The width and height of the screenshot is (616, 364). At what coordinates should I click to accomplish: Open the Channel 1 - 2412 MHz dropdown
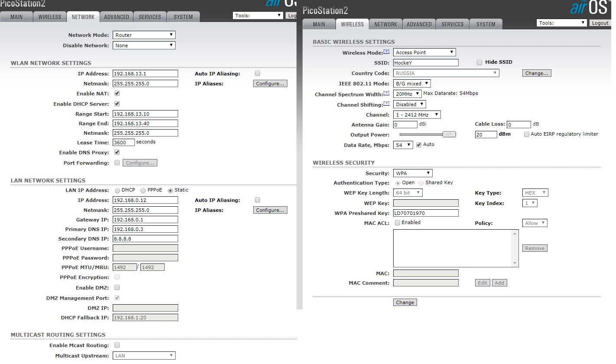[417, 115]
